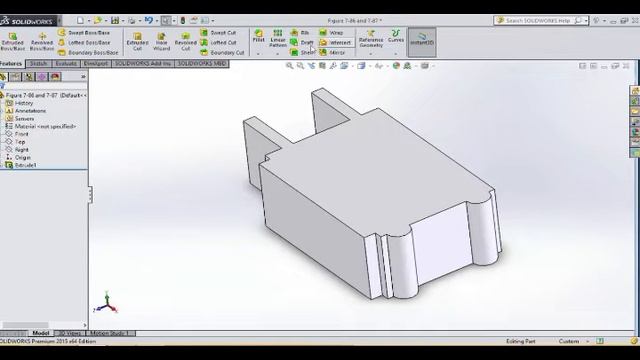Open the Save dropdown arrow
Screen dimensions: 640x360
click(123, 21)
